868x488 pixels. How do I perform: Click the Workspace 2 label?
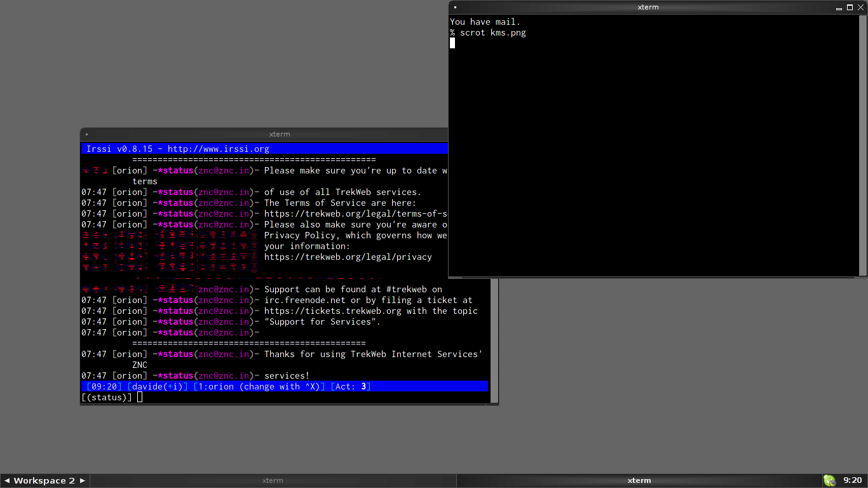44,481
